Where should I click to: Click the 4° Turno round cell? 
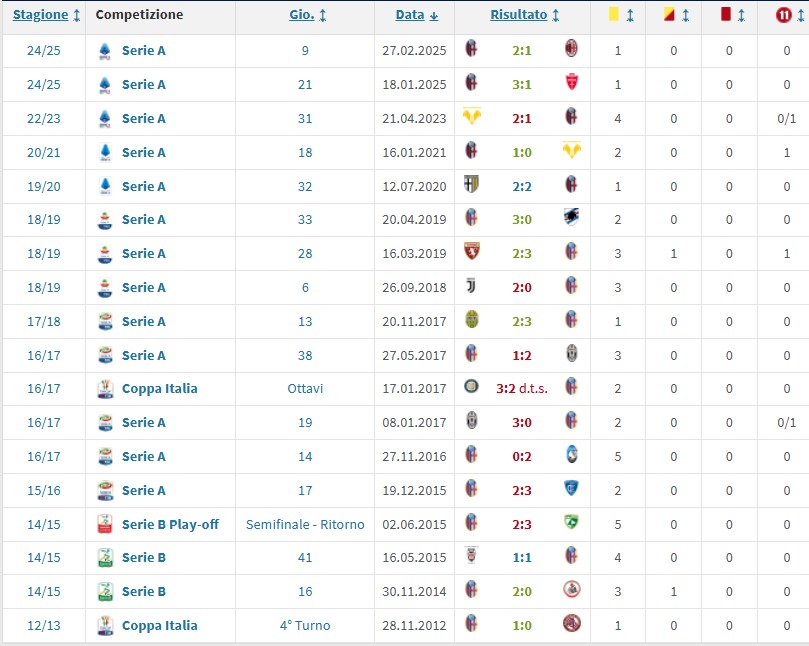coord(305,625)
